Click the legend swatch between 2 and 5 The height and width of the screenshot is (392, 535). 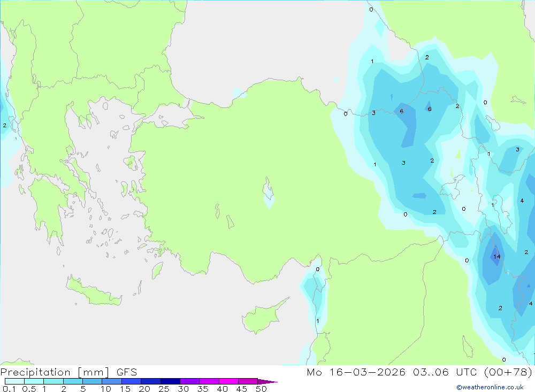(73, 381)
